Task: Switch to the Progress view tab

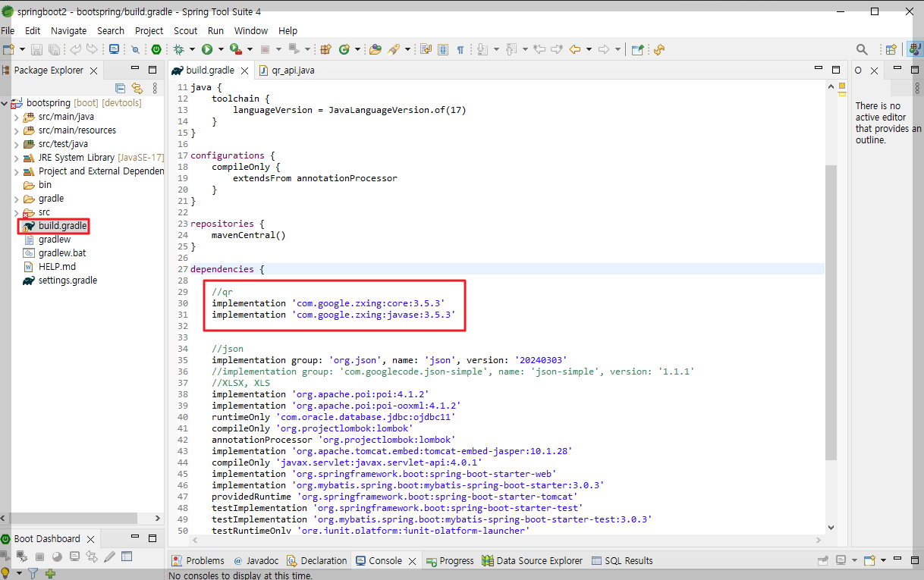Action: (x=450, y=561)
